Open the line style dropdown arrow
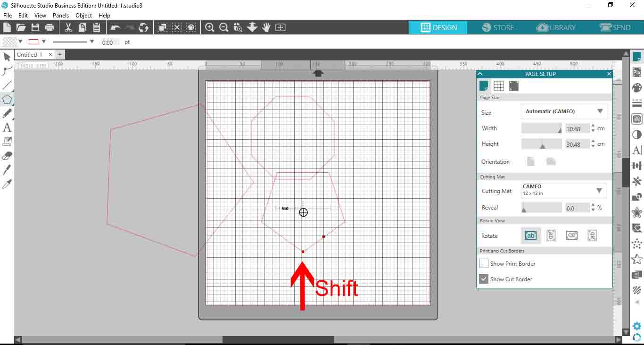 tap(92, 42)
